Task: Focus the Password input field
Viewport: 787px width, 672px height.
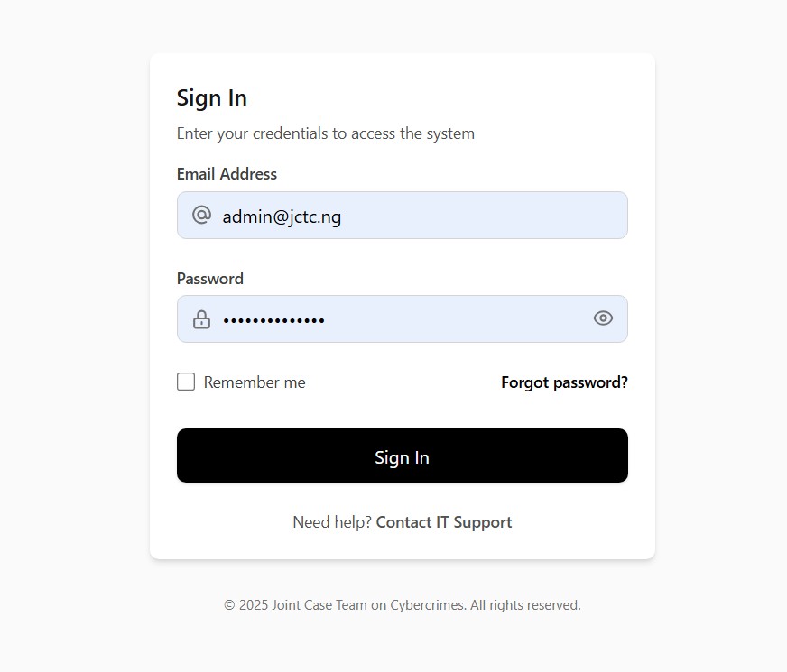Action: (x=451, y=319)
